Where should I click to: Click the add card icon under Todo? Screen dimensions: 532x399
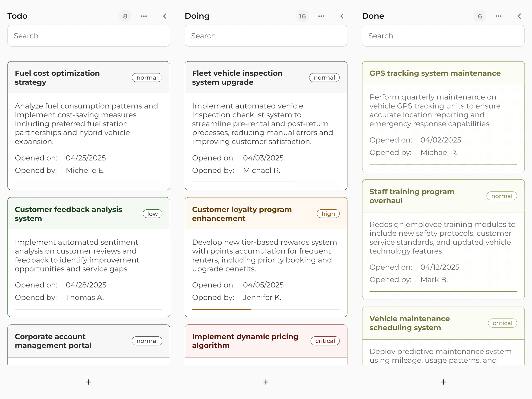pos(88,382)
